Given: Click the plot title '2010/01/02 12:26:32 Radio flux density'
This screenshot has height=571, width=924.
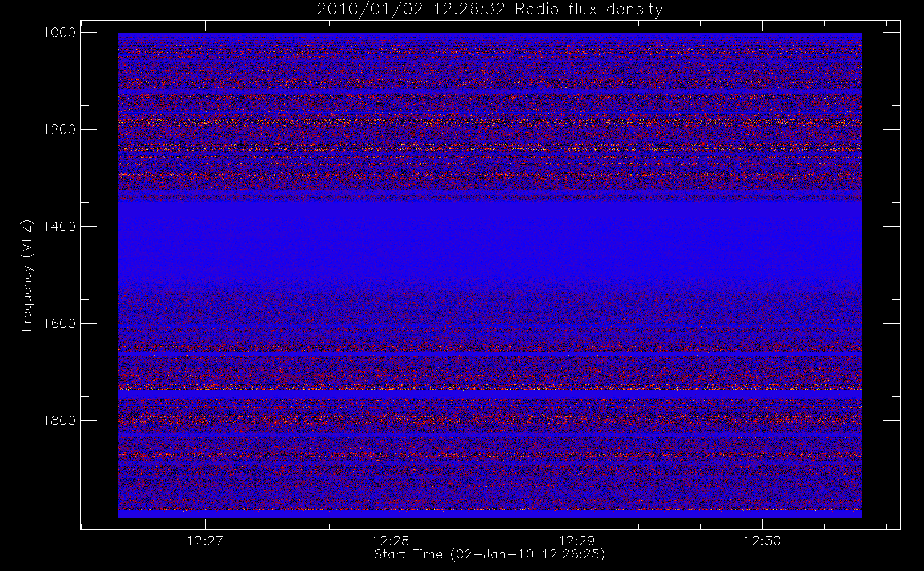Looking at the screenshot, I should click(489, 9).
